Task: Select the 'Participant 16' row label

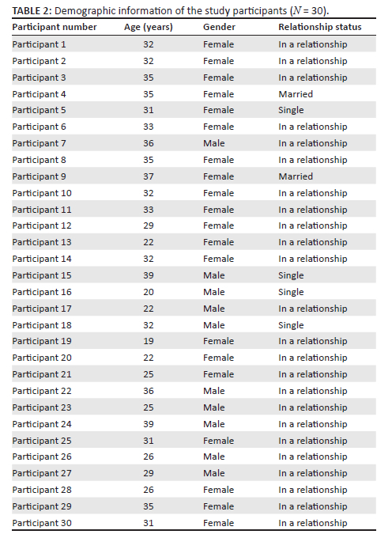Action: tap(42, 292)
